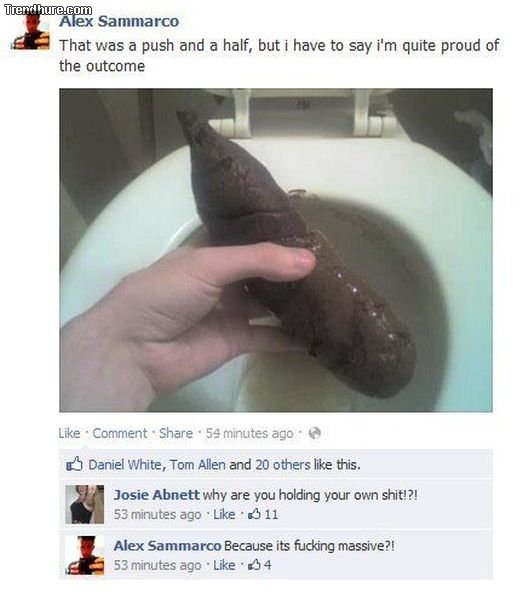View the 11 likes on Josie's comment
Screen dimensions: 523x600
pyautogui.click(x=263, y=514)
